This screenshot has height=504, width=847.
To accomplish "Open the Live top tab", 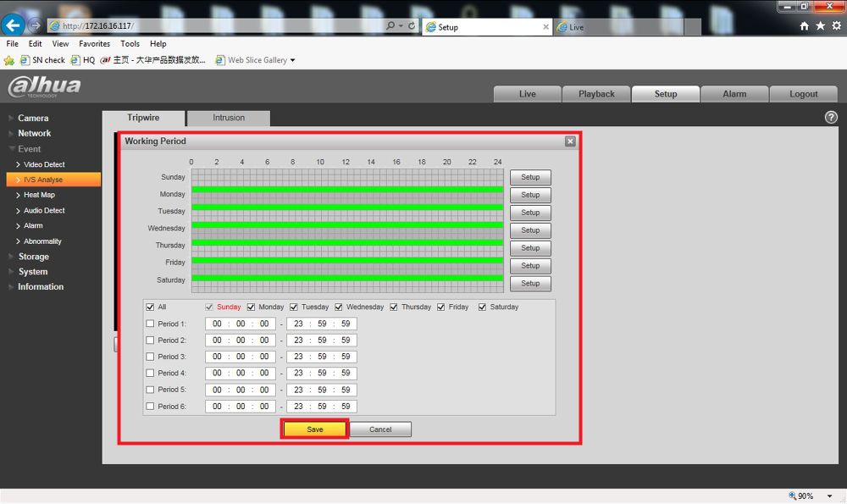I will (527, 94).
